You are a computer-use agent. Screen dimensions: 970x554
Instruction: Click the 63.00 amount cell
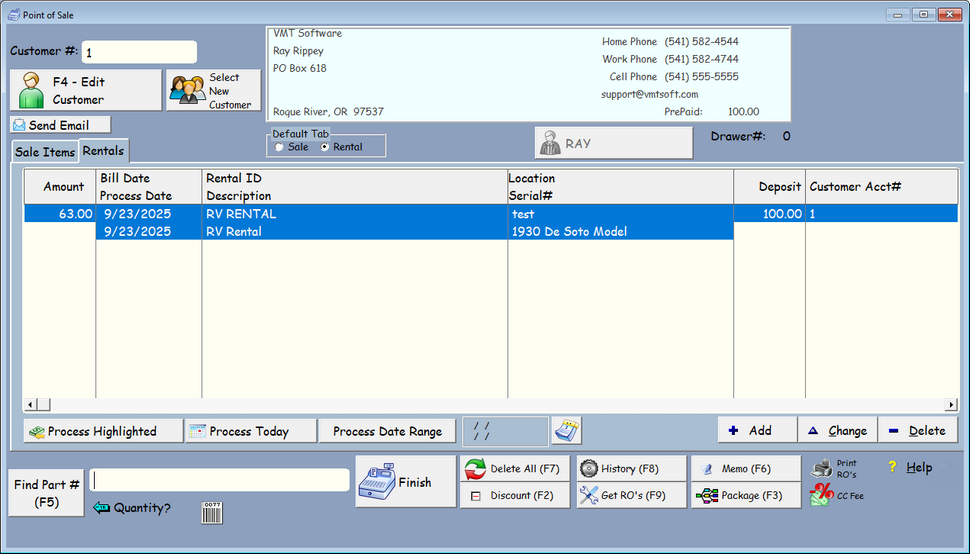(60, 214)
